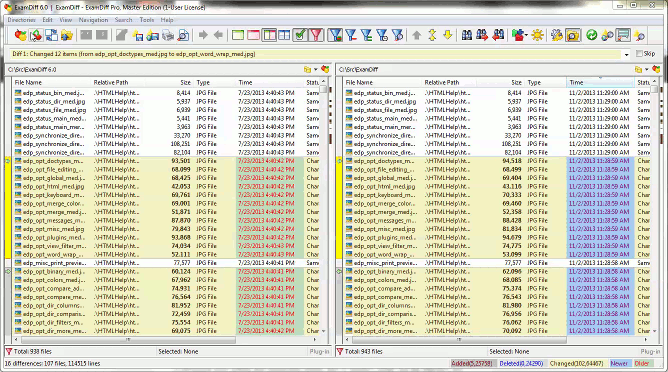Open the dropdown beside the colored folders icon
Viewport: 668px width, 372px height.
[x=527, y=35]
